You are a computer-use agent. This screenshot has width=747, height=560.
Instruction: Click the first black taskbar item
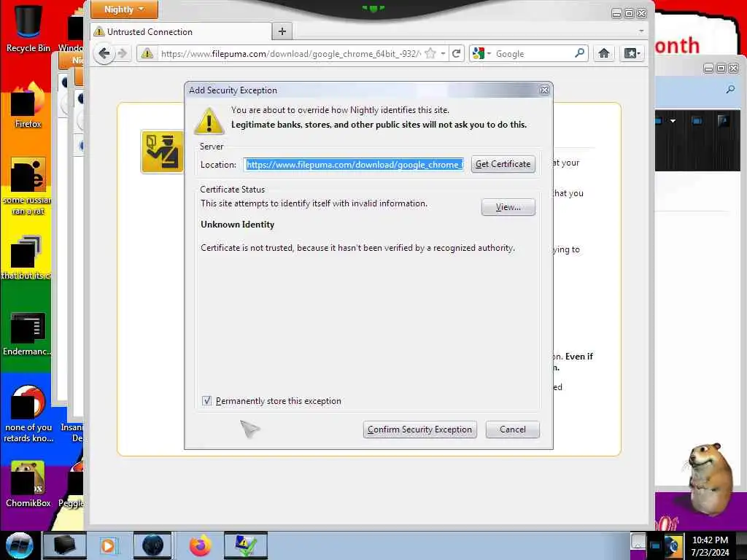pos(64,545)
